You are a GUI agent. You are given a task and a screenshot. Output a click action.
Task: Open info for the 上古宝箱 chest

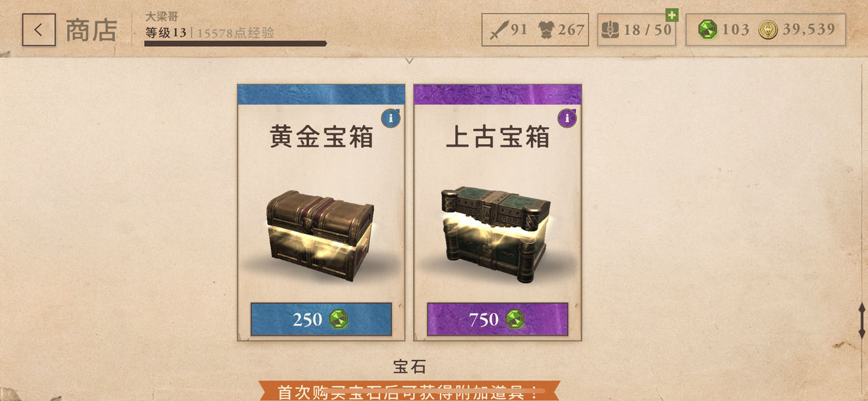[567, 118]
